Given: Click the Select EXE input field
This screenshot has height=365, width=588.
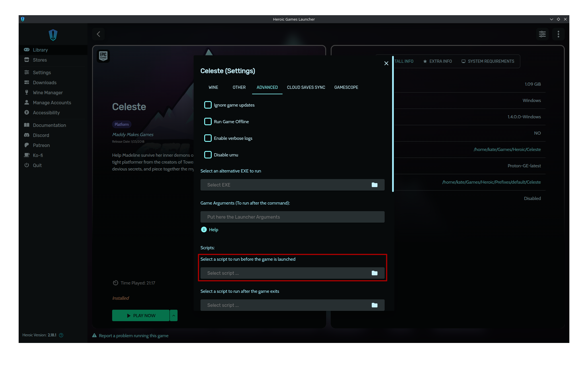Looking at the screenshot, I should click(x=293, y=185).
